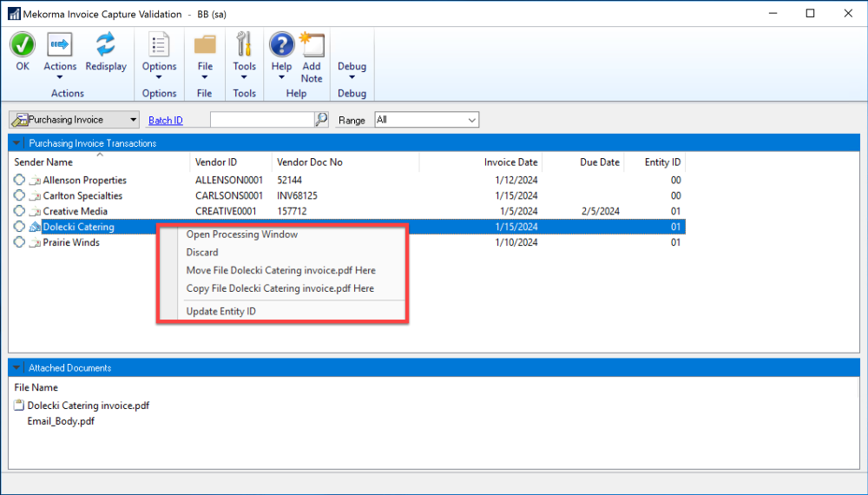Click document icon beside Allenson Properties
868x495 pixels.
click(x=35, y=180)
